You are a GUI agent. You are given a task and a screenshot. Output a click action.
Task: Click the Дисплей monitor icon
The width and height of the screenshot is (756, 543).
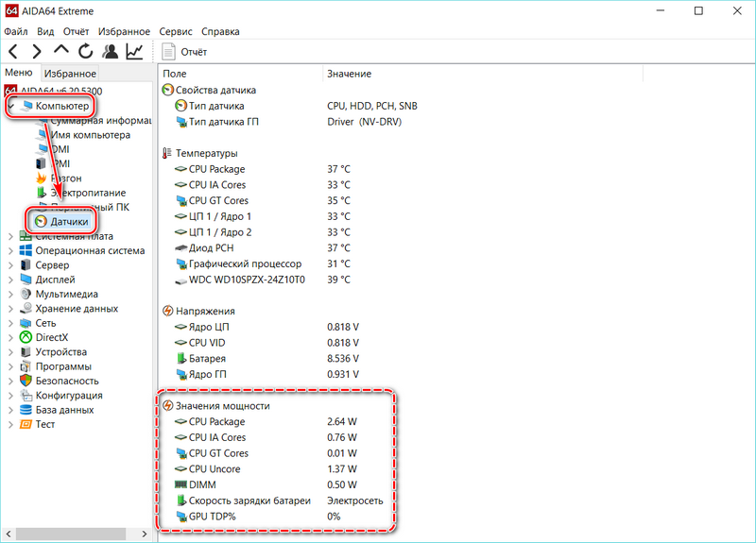26,280
